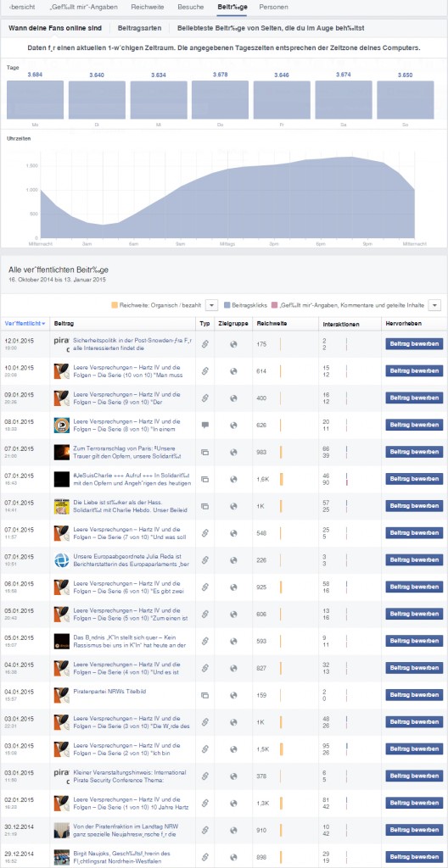Click the thumbnail of the Die Liebe ist stärker post
Image resolution: width=448 pixels, height=868 pixels.
[x=61, y=506]
